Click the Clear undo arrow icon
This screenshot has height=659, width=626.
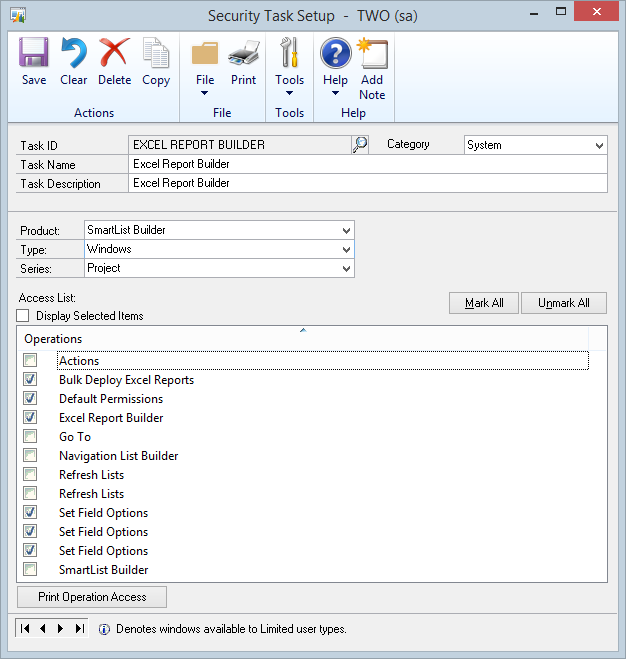pos(74,53)
